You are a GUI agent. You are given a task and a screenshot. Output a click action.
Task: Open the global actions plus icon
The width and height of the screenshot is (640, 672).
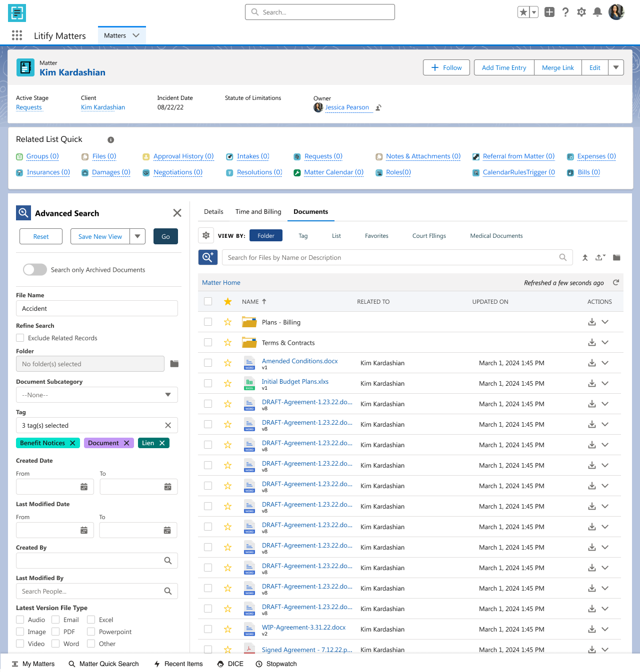click(x=549, y=12)
